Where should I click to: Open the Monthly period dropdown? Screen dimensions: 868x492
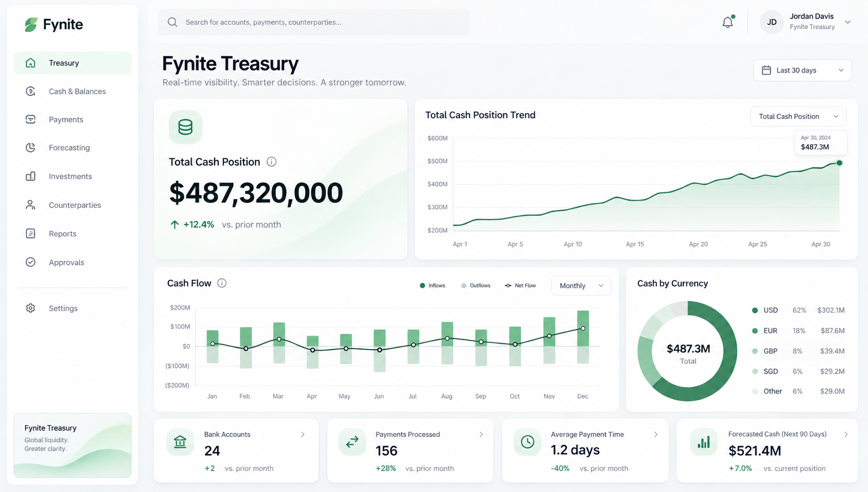(x=581, y=286)
